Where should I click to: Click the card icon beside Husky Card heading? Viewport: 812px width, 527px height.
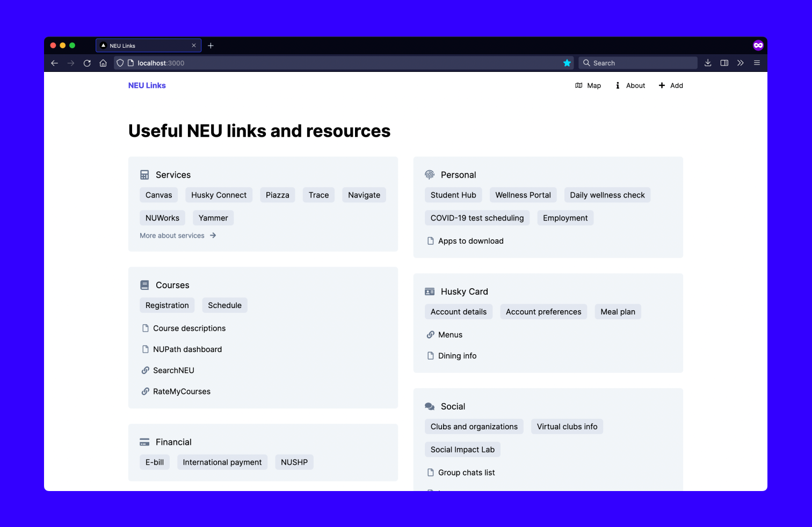429,291
